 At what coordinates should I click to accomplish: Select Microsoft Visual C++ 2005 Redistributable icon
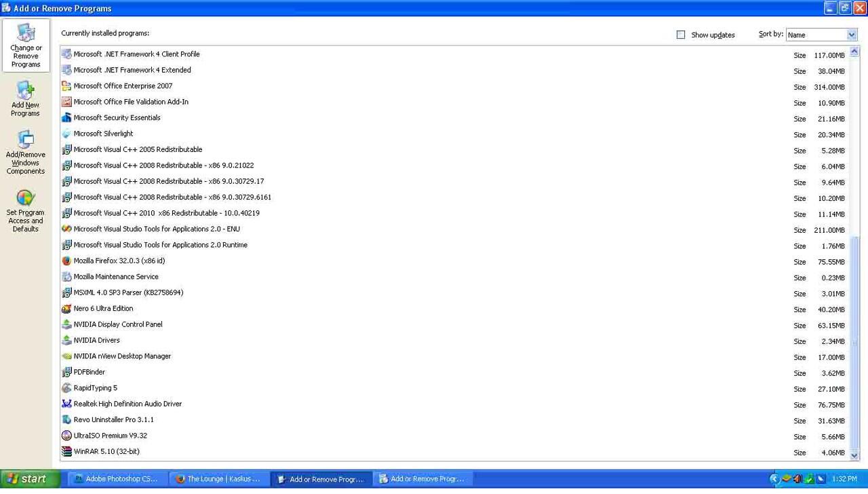(66, 150)
